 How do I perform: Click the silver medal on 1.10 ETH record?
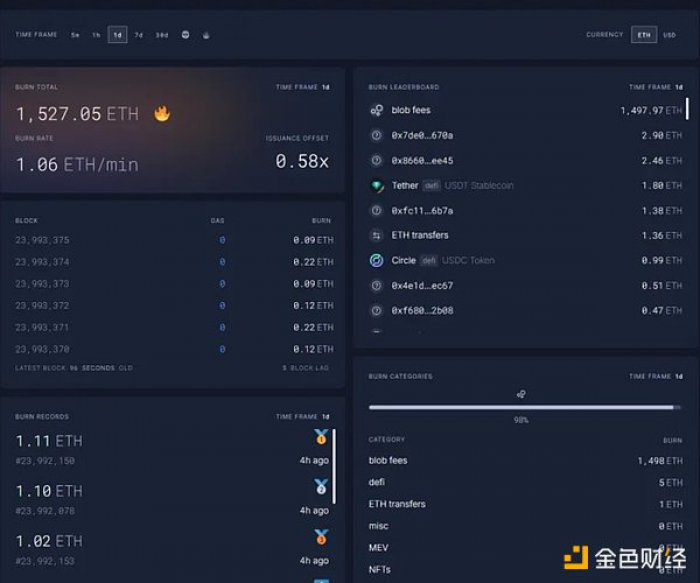[x=321, y=487]
